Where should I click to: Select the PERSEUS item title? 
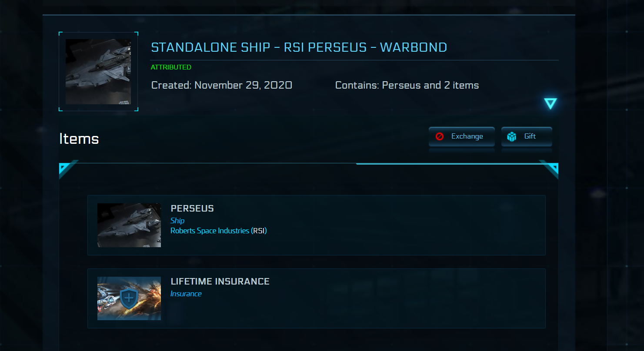point(192,209)
